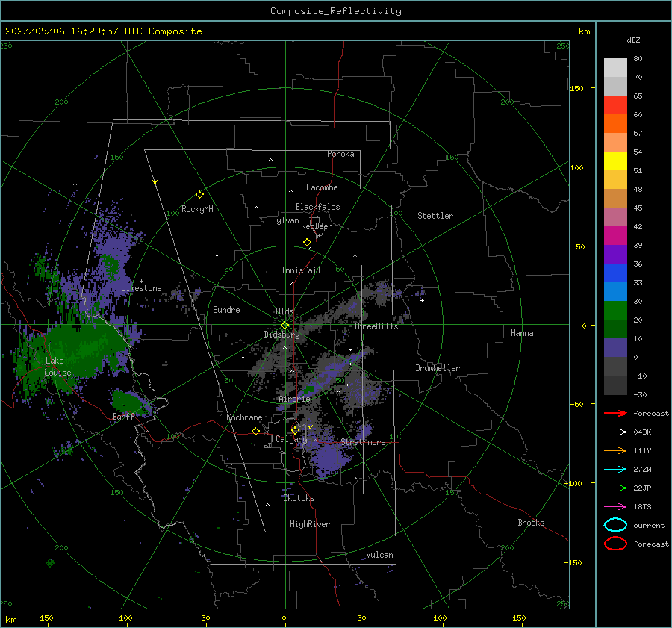
Task: Select the red 65 dBZ color swatch
Action: [x=615, y=105]
